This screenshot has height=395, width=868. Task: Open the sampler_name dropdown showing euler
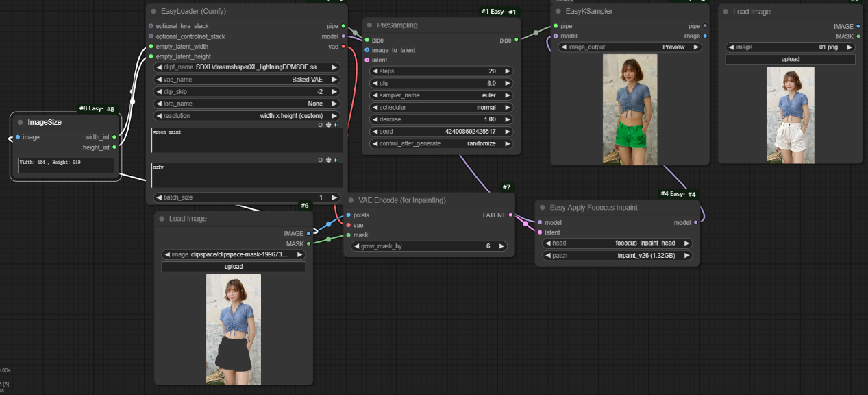pos(441,95)
